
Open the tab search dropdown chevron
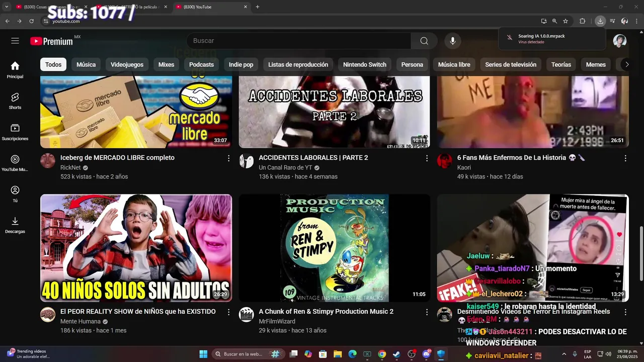(x=7, y=7)
